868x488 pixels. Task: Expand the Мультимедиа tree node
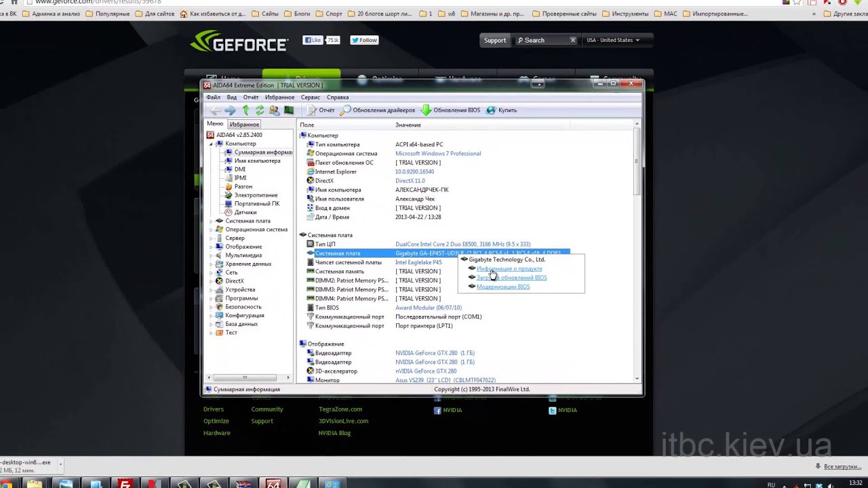click(x=211, y=255)
